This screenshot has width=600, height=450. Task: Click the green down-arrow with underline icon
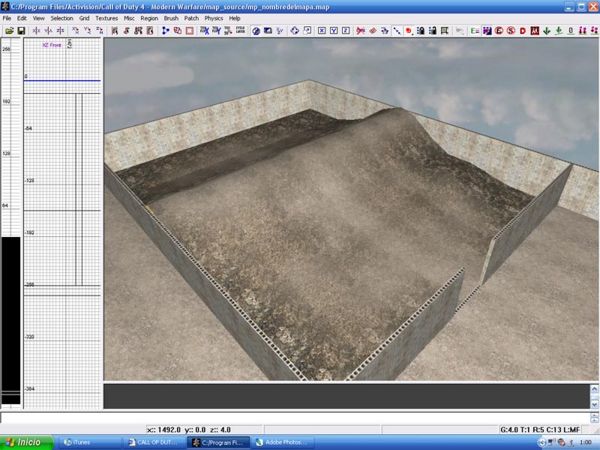tap(559, 31)
